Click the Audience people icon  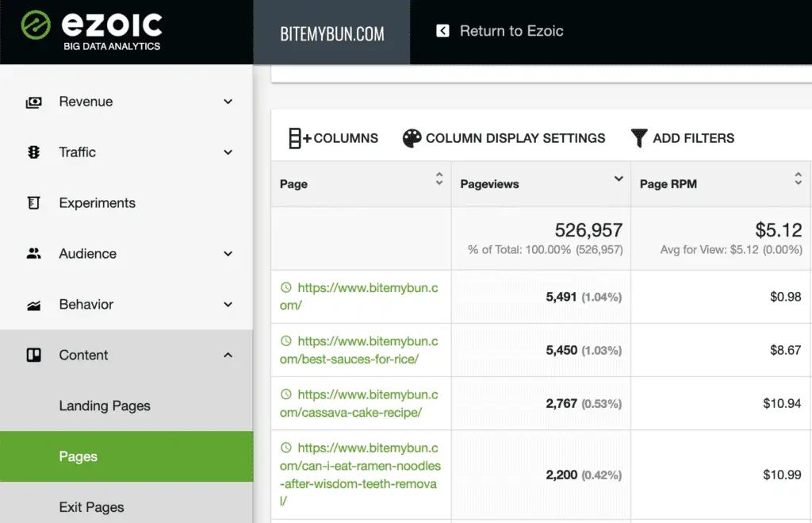tap(33, 253)
